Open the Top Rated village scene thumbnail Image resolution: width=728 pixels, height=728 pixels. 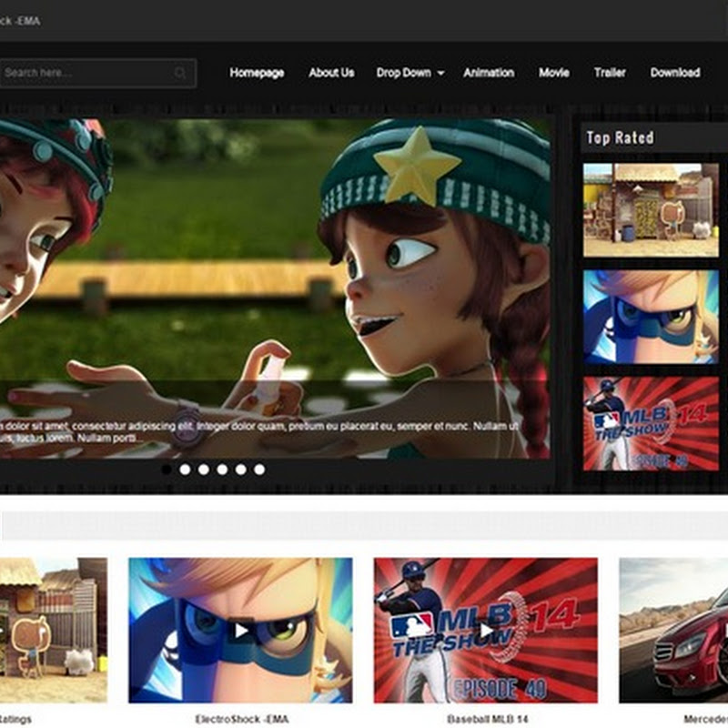click(x=651, y=210)
